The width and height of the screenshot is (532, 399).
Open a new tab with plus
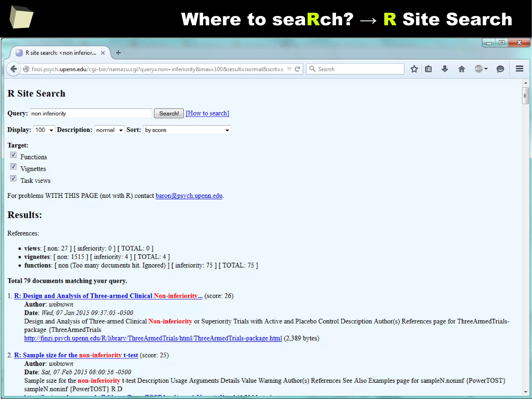118,53
